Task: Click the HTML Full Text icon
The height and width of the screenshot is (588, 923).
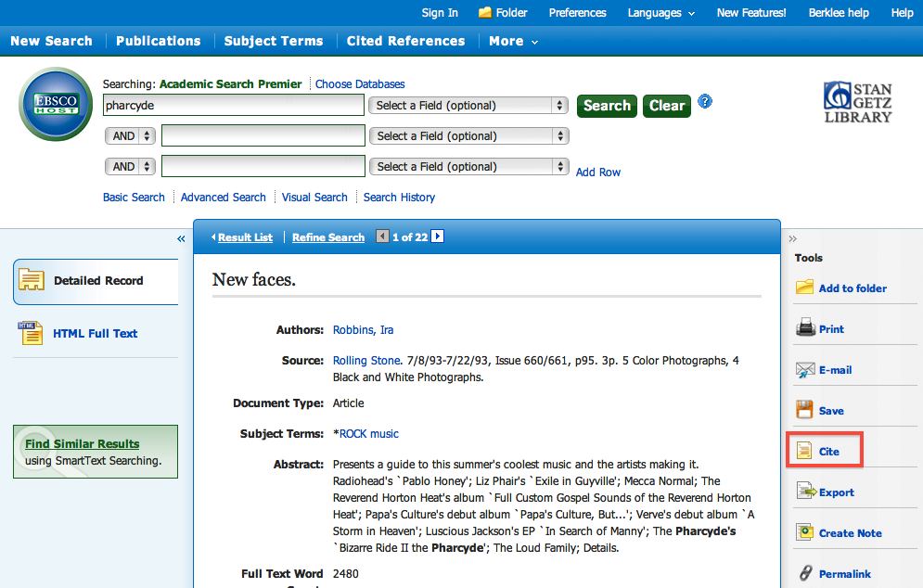Action: pyautogui.click(x=30, y=333)
